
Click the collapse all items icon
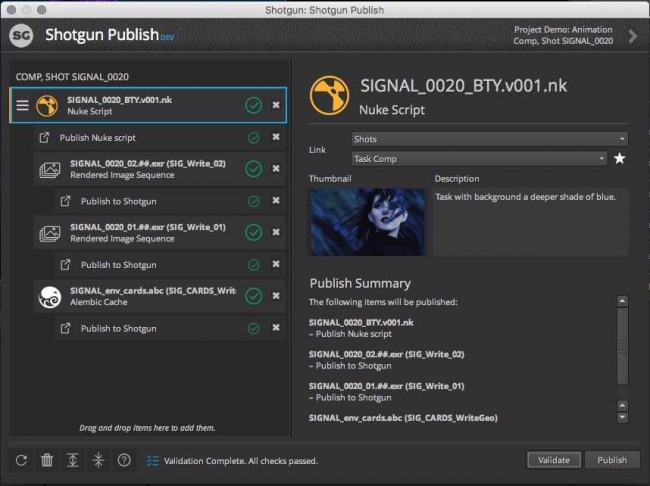click(98, 460)
